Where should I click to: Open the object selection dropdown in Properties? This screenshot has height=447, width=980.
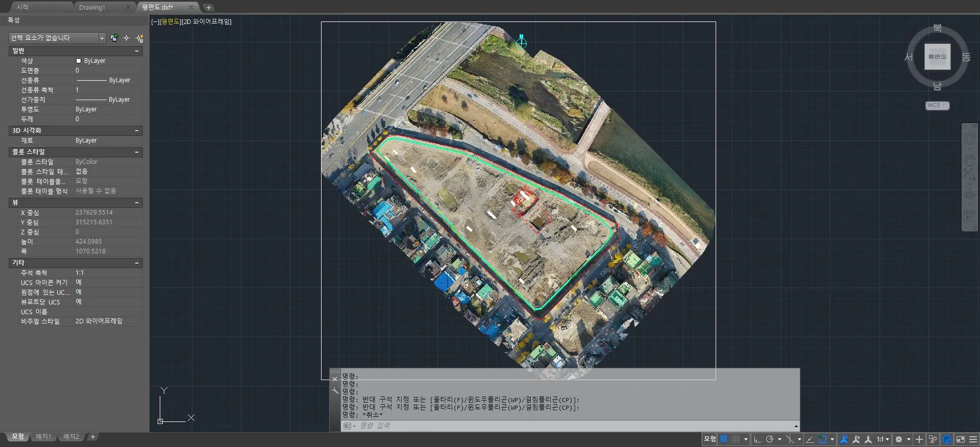click(x=102, y=38)
